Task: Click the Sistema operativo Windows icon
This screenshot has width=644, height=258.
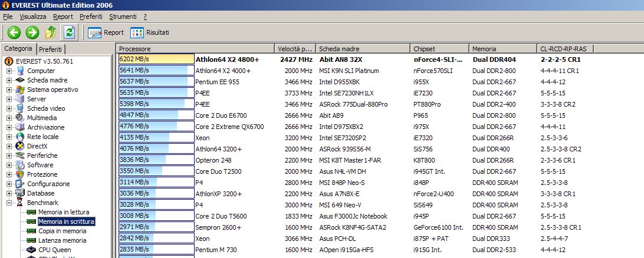Action: [x=19, y=90]
